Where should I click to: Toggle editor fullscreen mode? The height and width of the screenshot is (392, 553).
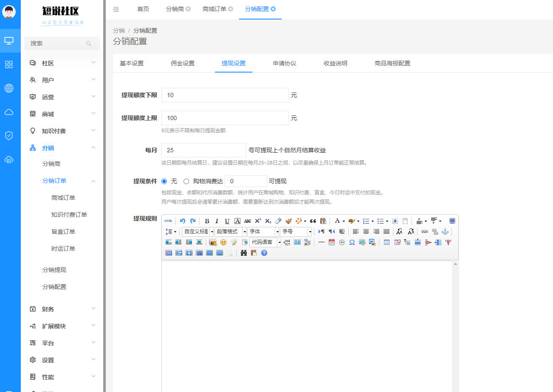452,221
